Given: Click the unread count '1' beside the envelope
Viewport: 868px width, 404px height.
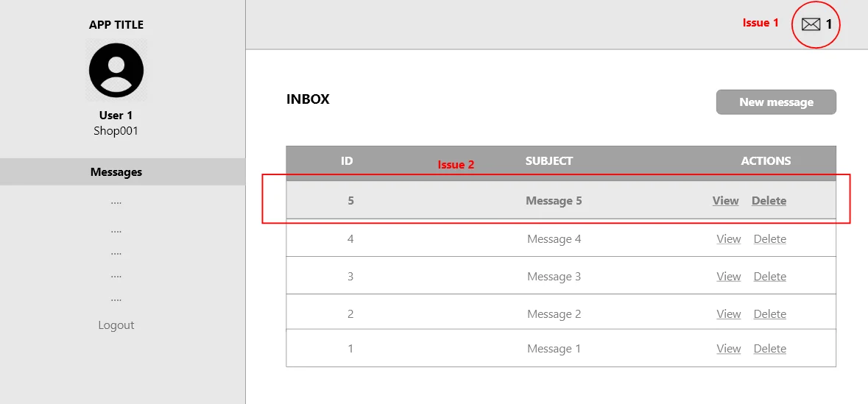Looking at the screenshot, I should 829,24.
